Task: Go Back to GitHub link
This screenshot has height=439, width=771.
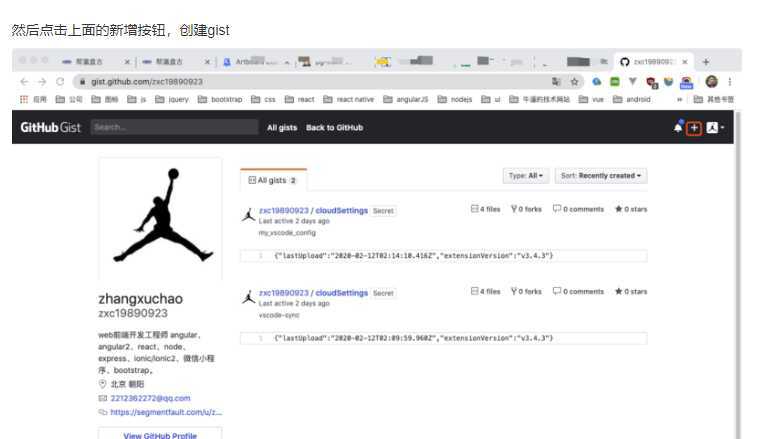Action: pos(334,128)
